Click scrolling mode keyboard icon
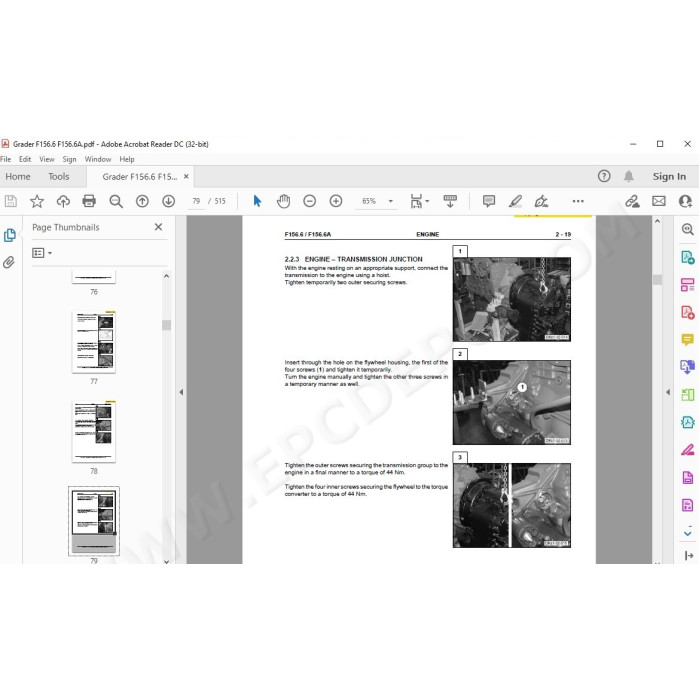Screen dimensions: 700x700 450,201
